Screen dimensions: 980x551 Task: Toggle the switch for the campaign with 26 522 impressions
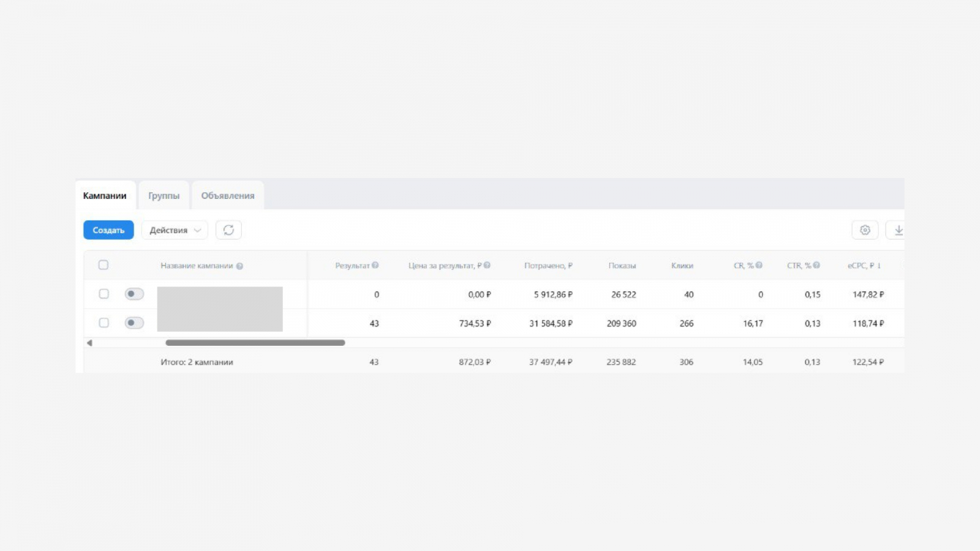tap(134, 294)
